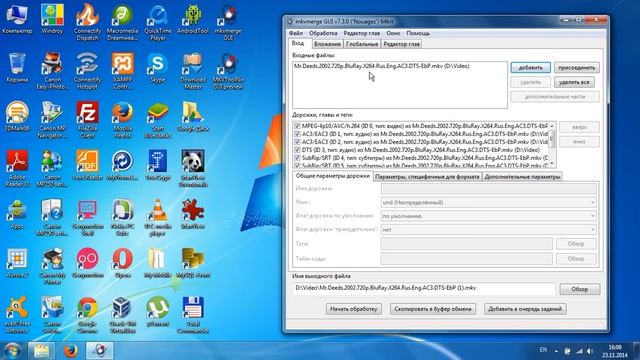Click the присоединить button
Image resolution: width=640 pixels, height=360 pixels.
[x=577, y=68]
